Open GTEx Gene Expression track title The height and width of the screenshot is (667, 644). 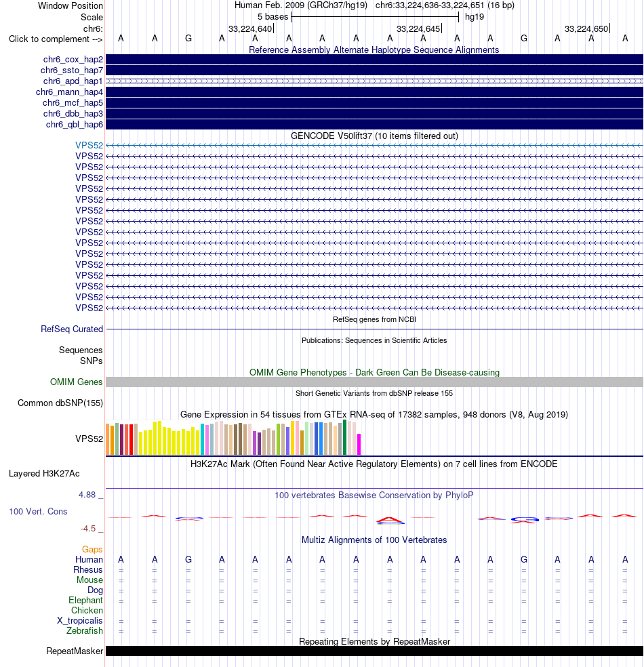pos(374,414)
